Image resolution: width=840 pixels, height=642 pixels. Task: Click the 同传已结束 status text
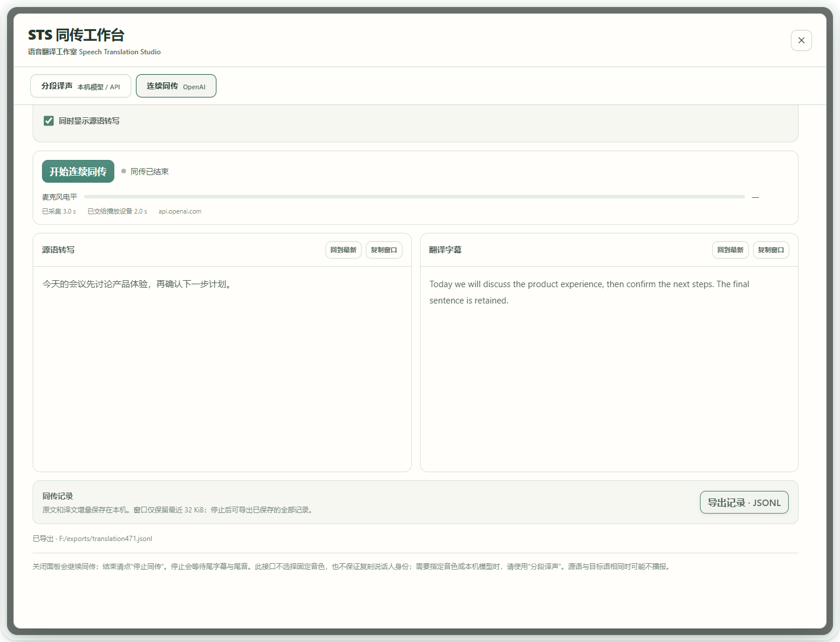149,172
